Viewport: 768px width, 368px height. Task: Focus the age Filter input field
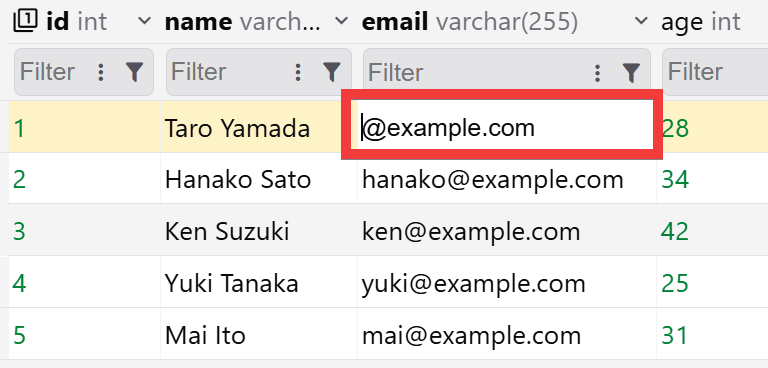716,72
